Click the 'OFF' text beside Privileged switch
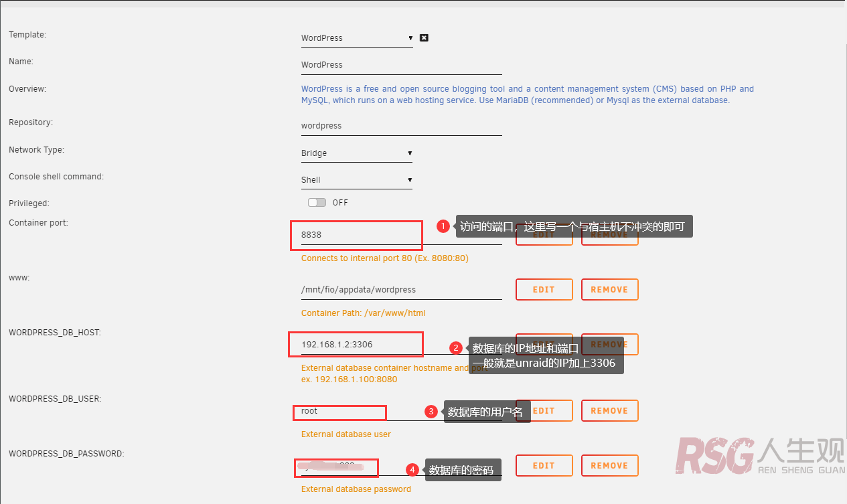This screenshot has height=504, width=847. coord(340,203)
